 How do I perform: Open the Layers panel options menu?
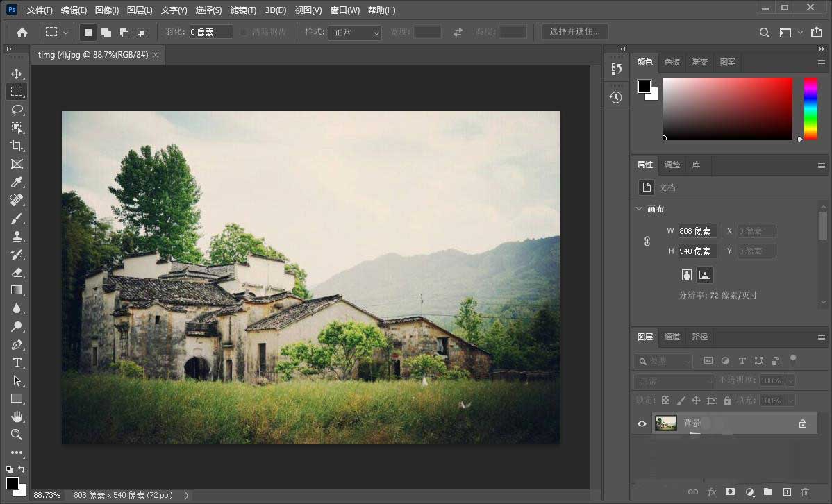click(822, 337)
